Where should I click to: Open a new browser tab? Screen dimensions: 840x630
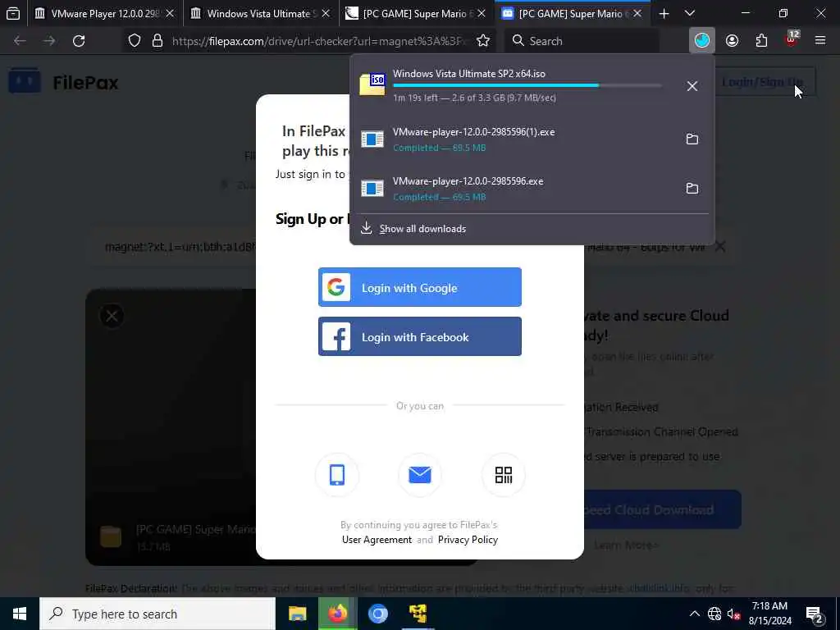click(x=664, y=13)
